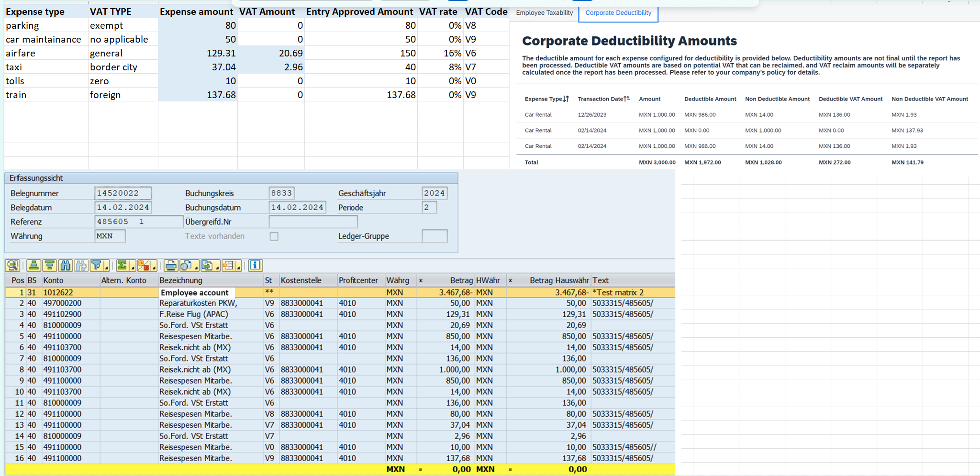Click Total row amount MXN 3,000.00

pyautogui.click(x=657, y=162)
